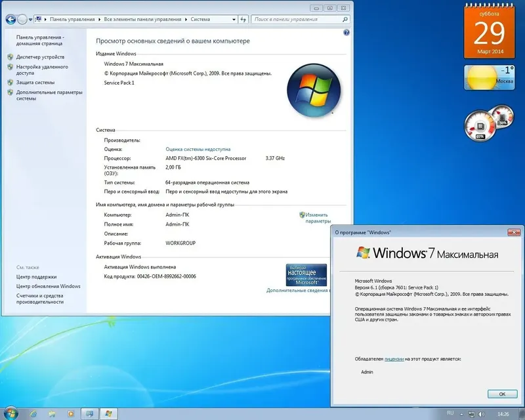Click the weather gadget for Москва
Image resolution: width=525 pixels, height=420 pixels.
489,77
